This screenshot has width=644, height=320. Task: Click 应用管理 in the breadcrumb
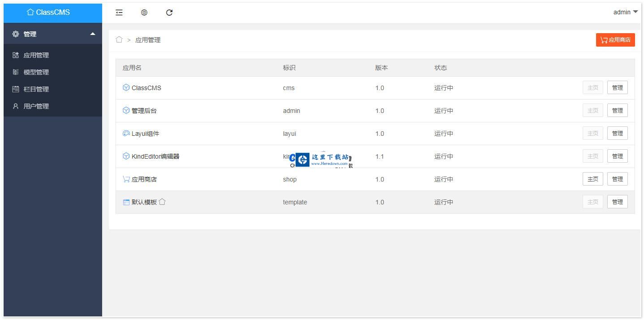[x=148, y=40]
